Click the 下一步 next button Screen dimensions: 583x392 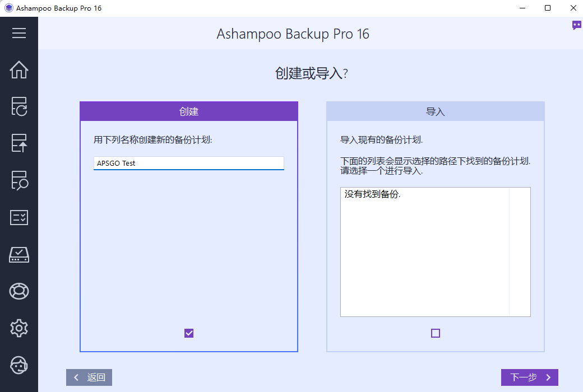[529, 377]
